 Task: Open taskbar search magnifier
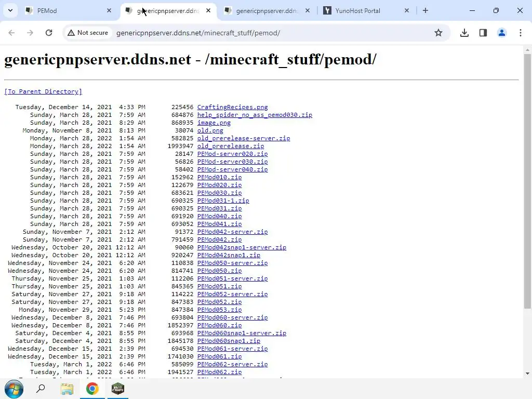pyautogui.click(x=41, y=389)
